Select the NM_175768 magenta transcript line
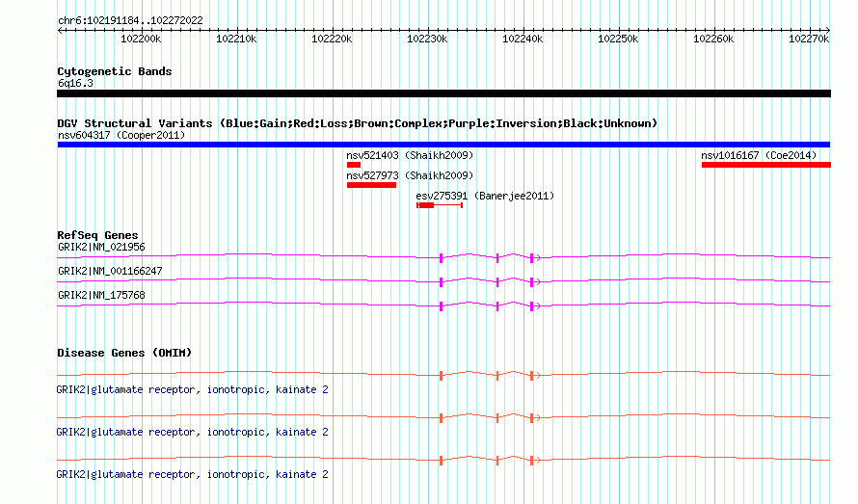This screenshot has width=858, height=504. [443, 305]
